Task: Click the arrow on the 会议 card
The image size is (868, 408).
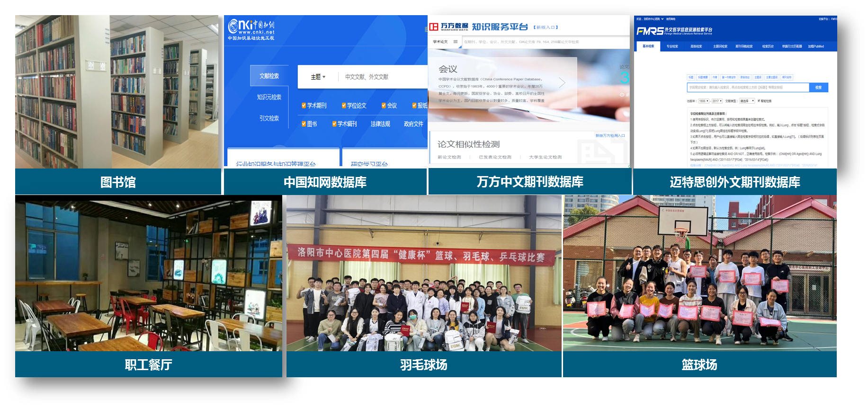Action: (x=562, y=83)
